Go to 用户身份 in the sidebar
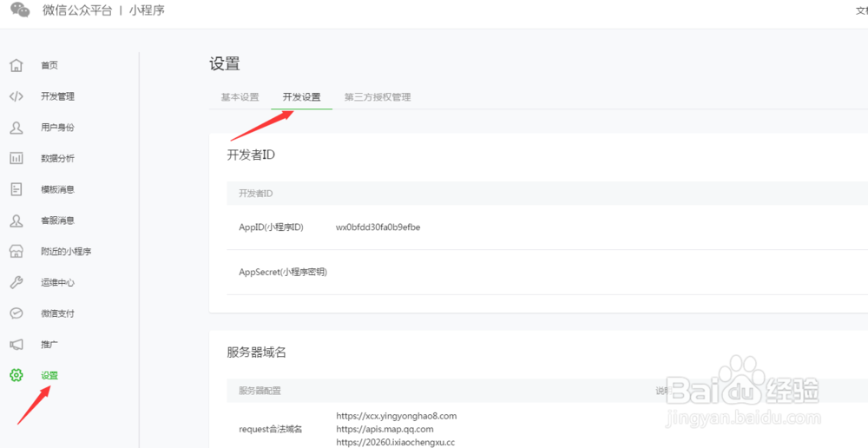The image size is (868, 448). point(57,128)
